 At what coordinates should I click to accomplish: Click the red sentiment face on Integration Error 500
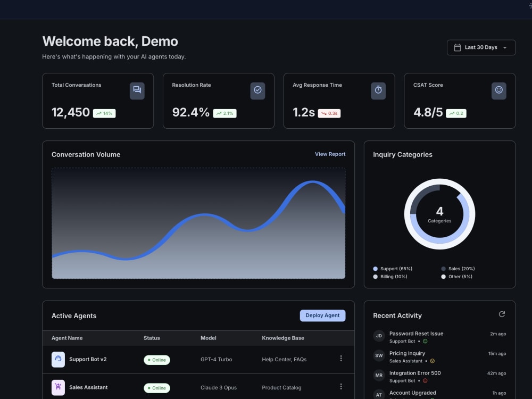pos(425,381)
